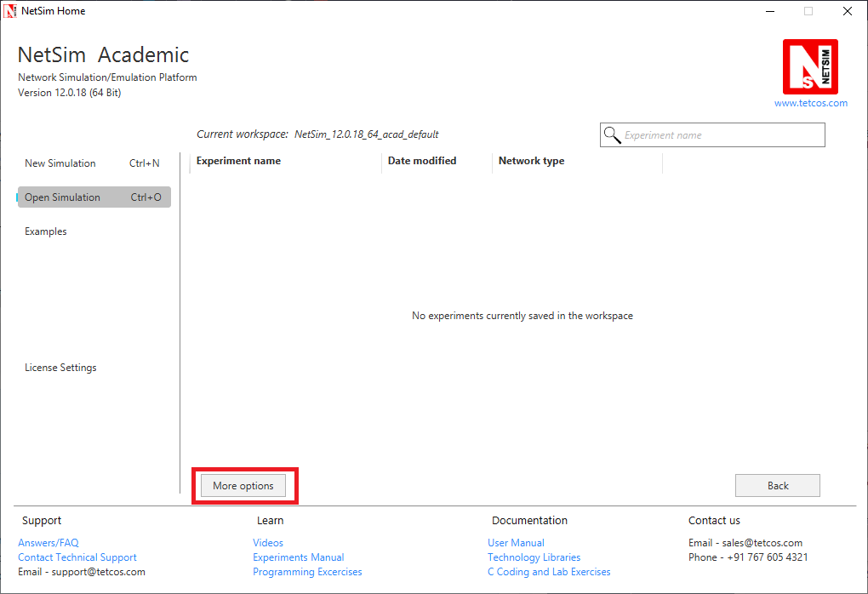Screen dimensions: 868x594
Task: Open the Examples section
Action: (45, 231)
